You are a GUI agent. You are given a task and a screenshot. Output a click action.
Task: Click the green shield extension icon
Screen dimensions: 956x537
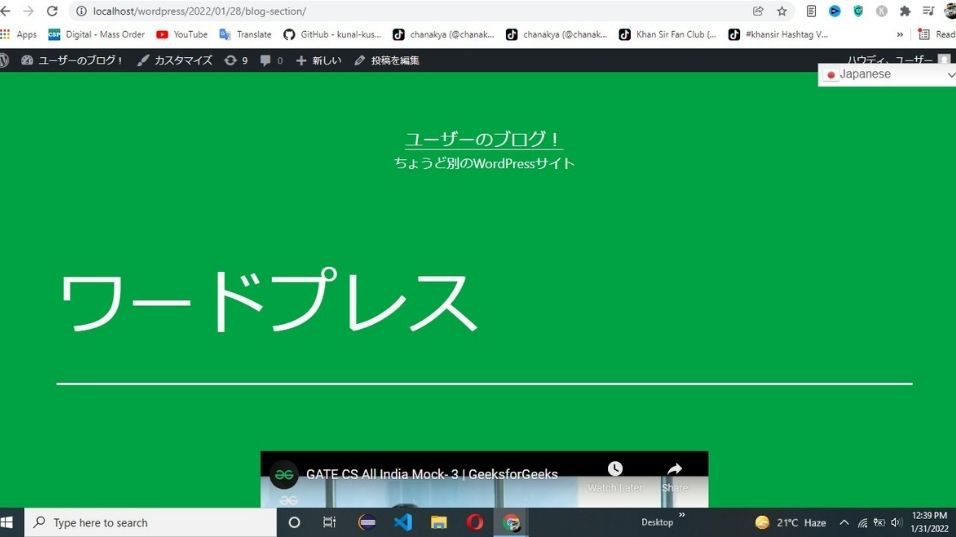point(858,11)
